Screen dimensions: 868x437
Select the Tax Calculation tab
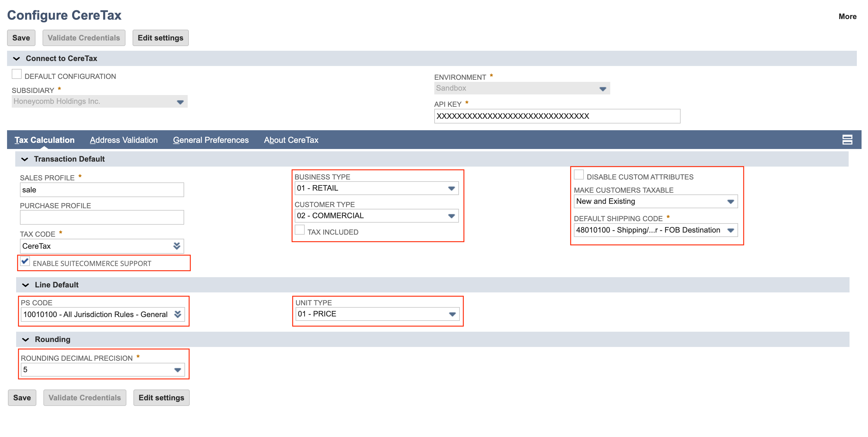(x=45, y=140)
